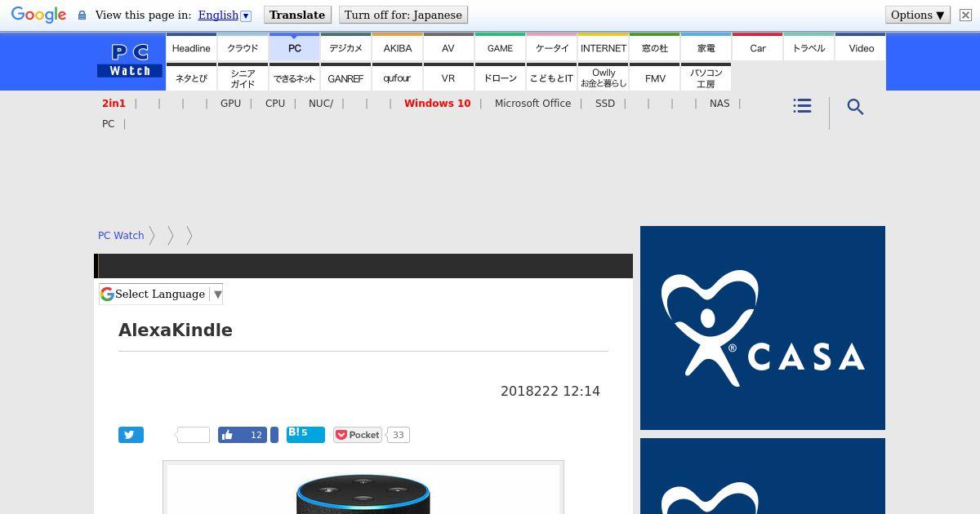
Task: Click the SSD topic link
Action: tap(605, 104)
